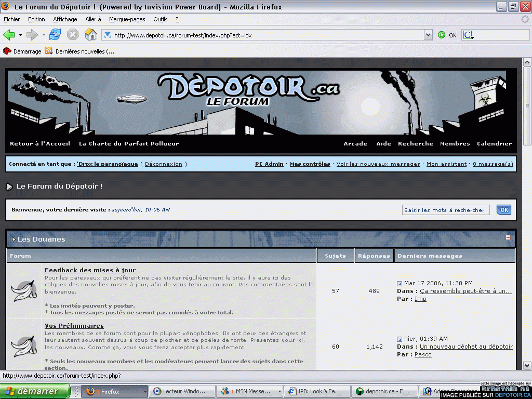Open the RSS feed icon for Dernières nouvelles
532x399 pixels.
pos(48,51)
